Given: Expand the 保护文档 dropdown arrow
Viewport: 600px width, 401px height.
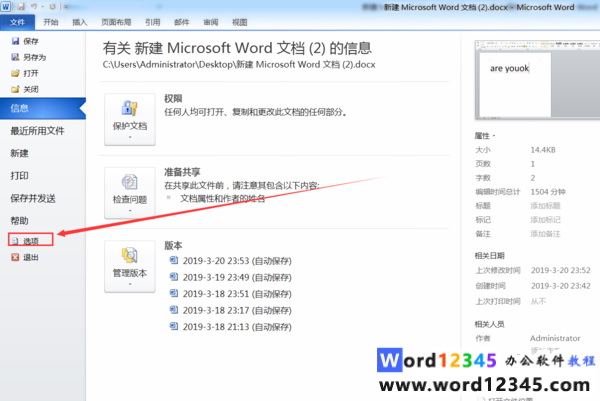Looking at the screenshot, I should click(130, 137).
